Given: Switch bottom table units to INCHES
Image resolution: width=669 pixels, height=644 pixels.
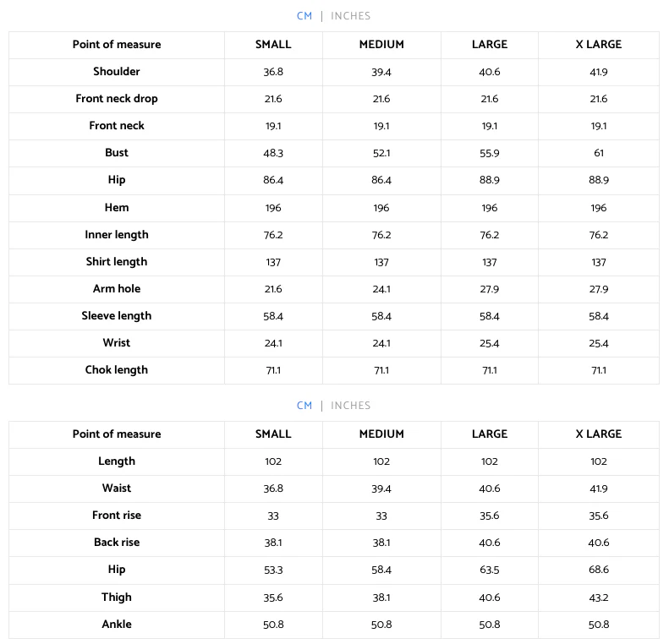Looking at the screenshot, I should (350, 406).
